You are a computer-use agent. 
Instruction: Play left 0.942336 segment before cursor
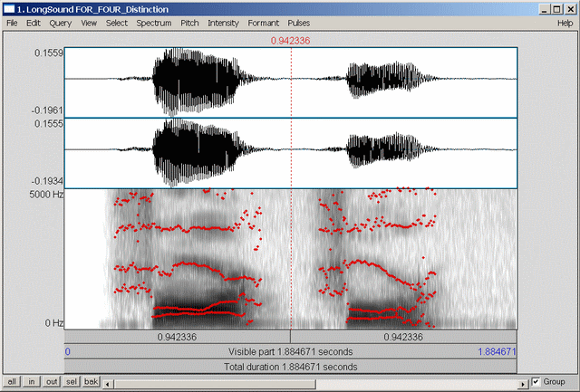pyautogui.click(x=177, y=336)
